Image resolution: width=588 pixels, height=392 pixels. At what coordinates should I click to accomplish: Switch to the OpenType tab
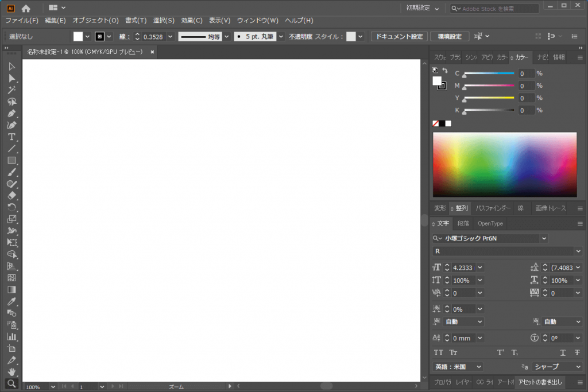coord(490,223)
